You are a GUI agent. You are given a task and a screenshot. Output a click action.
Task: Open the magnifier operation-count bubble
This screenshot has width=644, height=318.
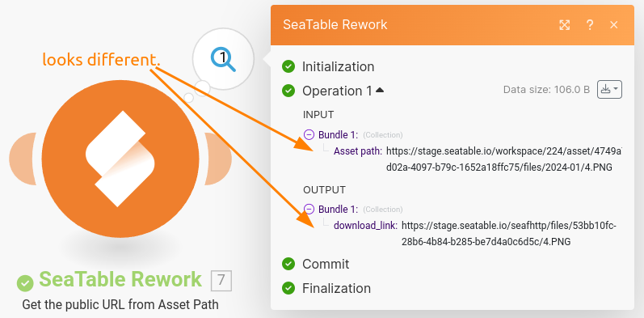223,58
